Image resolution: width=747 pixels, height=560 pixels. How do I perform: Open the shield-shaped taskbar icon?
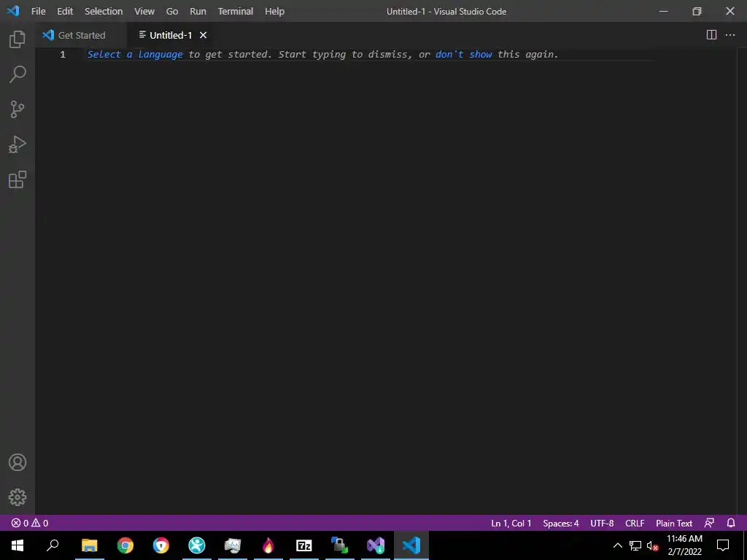[161, 545]
